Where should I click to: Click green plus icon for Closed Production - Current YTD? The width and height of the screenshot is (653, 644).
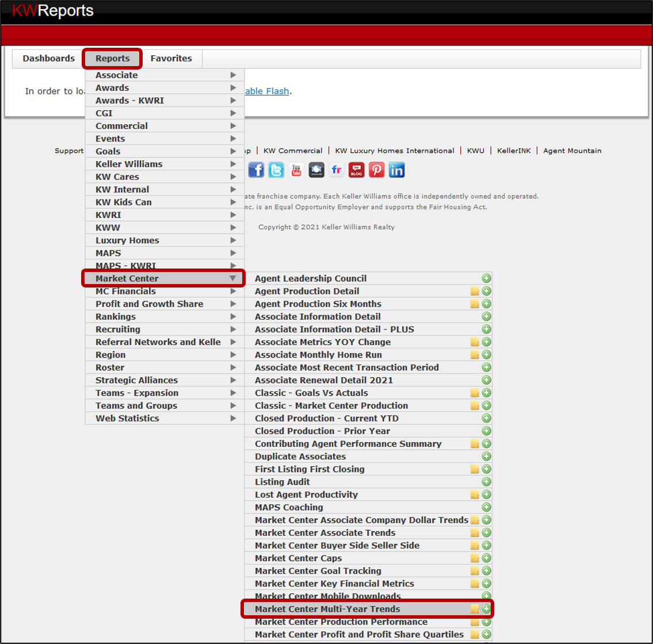click(486, 419)
